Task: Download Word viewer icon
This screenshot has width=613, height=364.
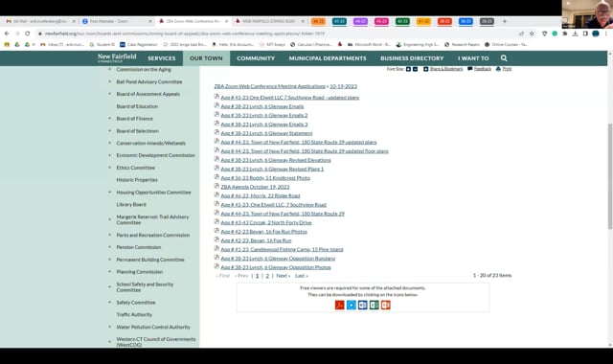Action: [362, 305]
